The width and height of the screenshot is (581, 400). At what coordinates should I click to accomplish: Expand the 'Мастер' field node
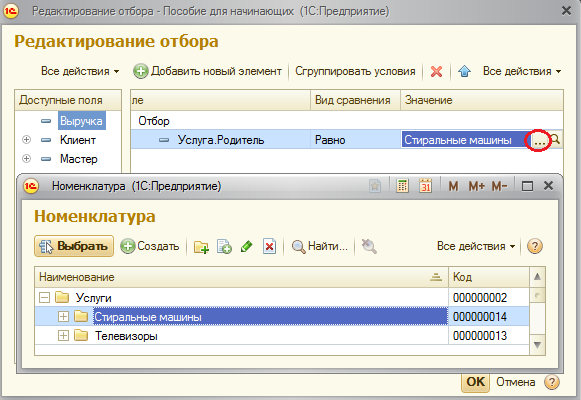pos(26,159)
